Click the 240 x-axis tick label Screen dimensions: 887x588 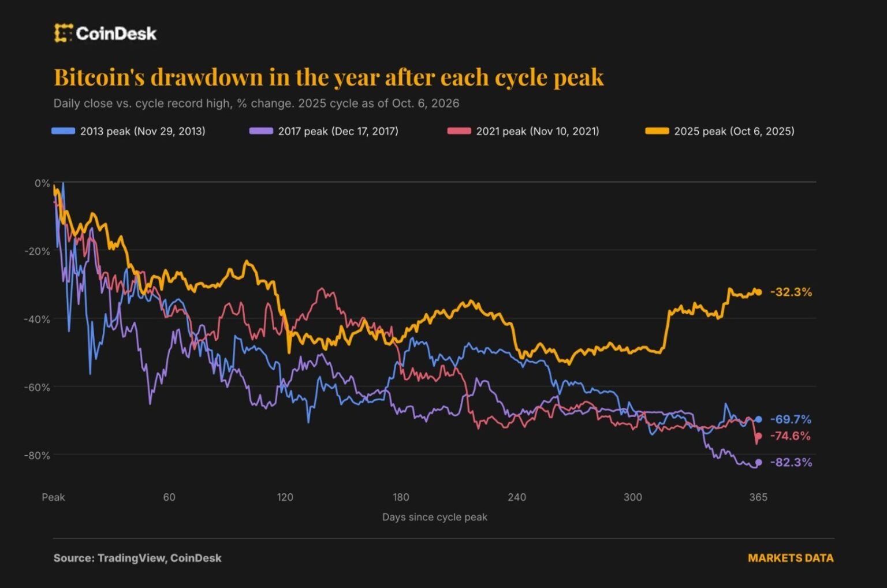pyautogui.click(x=517, y=497)
